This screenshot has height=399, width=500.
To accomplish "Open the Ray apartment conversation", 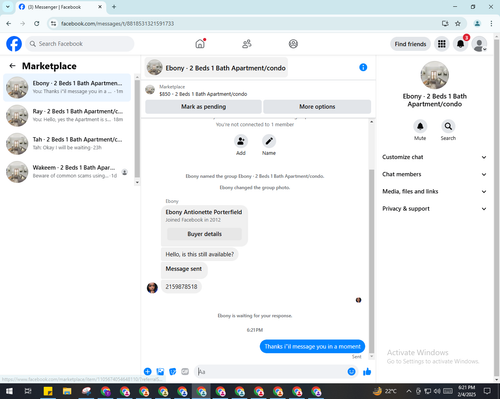I will coord(67,115).
